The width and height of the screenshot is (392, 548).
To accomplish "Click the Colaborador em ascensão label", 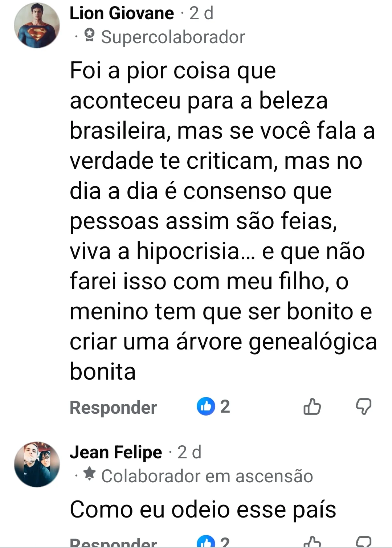I will tap(207, 476).
